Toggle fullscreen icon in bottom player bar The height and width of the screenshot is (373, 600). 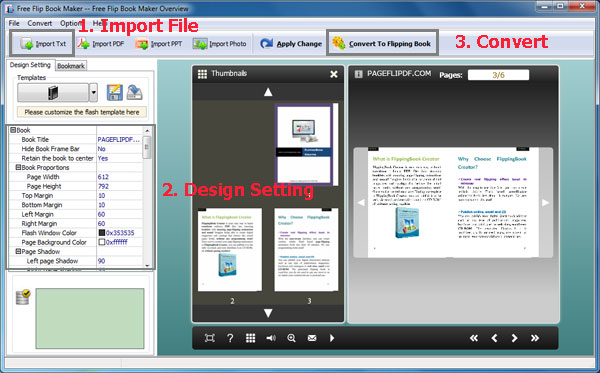click(x=210, y=338)
